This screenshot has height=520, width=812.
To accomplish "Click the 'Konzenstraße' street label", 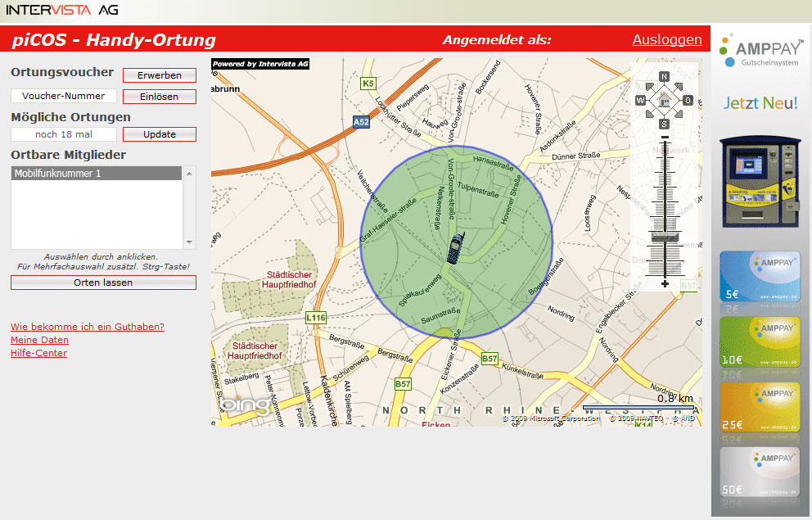I will click(459, 379).
